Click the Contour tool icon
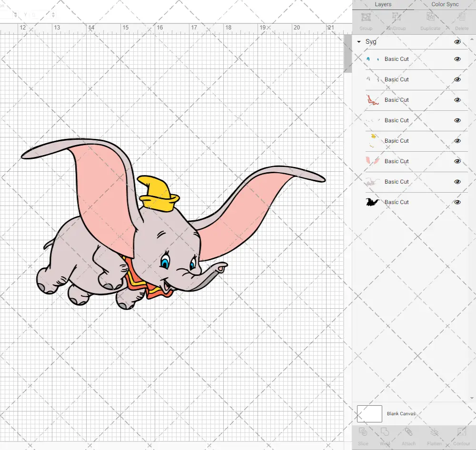The height and width of the screenshot is (450, 476). coord(461,432)
